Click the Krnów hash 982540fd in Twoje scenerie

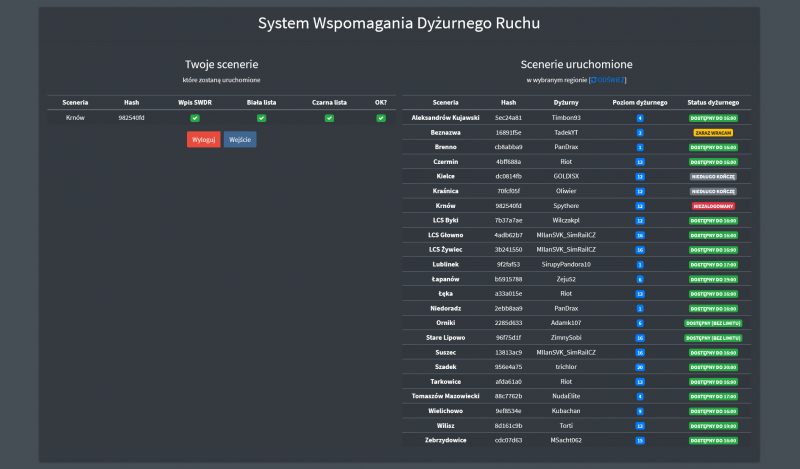click(132, 118)
